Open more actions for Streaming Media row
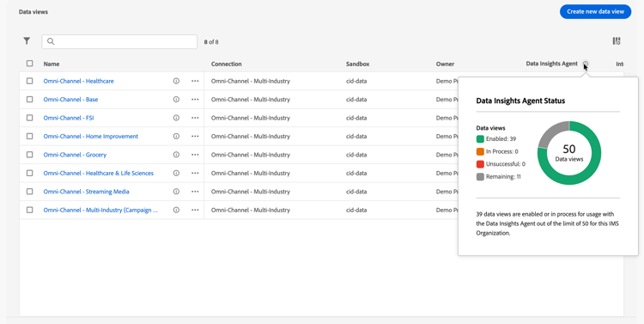The height and width of the screenshot is (324, 644). [x=195, y=191]
